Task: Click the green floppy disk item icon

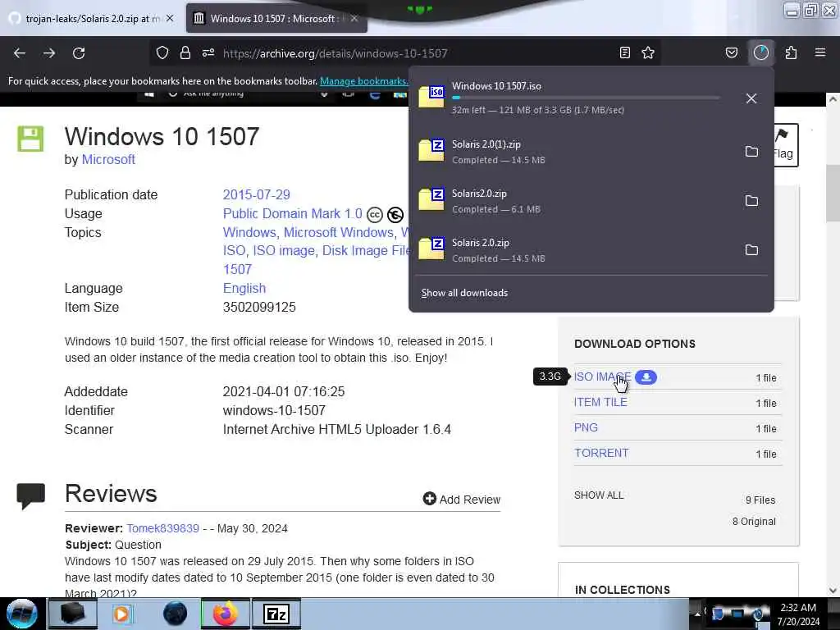Action: point(30,139)
